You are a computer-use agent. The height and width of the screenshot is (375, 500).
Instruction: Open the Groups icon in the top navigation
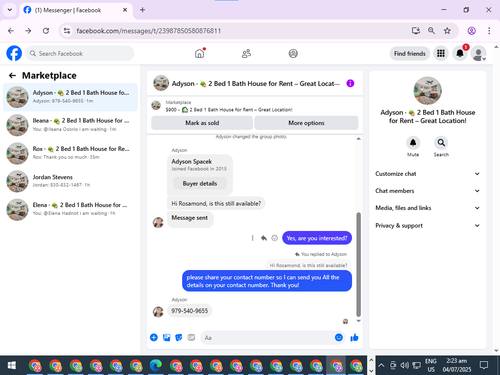coord(293,53)
